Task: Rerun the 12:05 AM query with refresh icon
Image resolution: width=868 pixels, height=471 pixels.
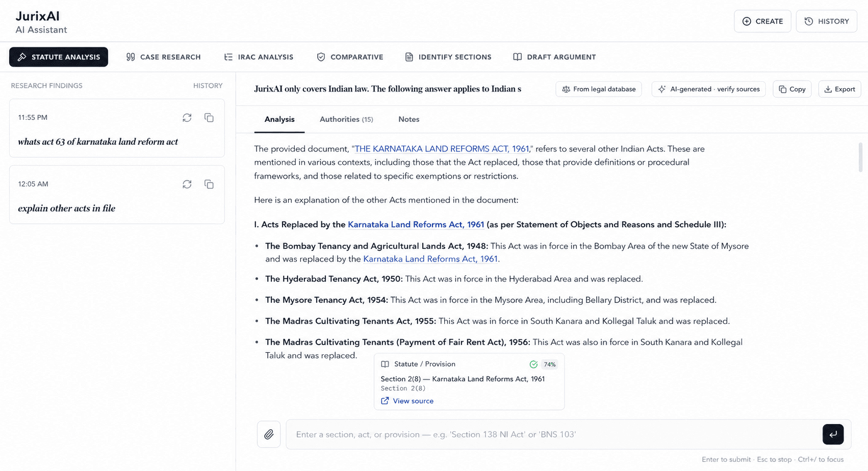Action: click(x=187, y=185)
